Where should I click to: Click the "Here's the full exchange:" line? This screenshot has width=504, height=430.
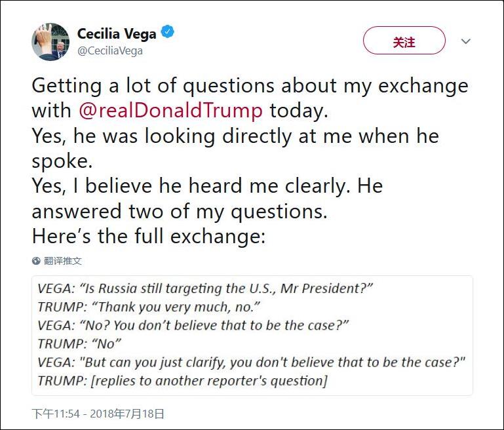149,236
